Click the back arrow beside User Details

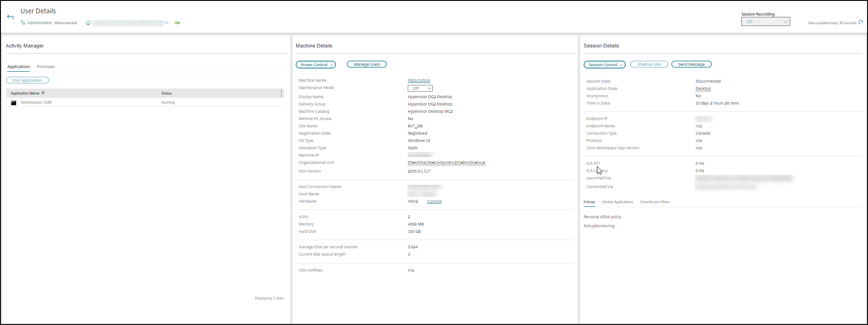click(x=10, y=17)
